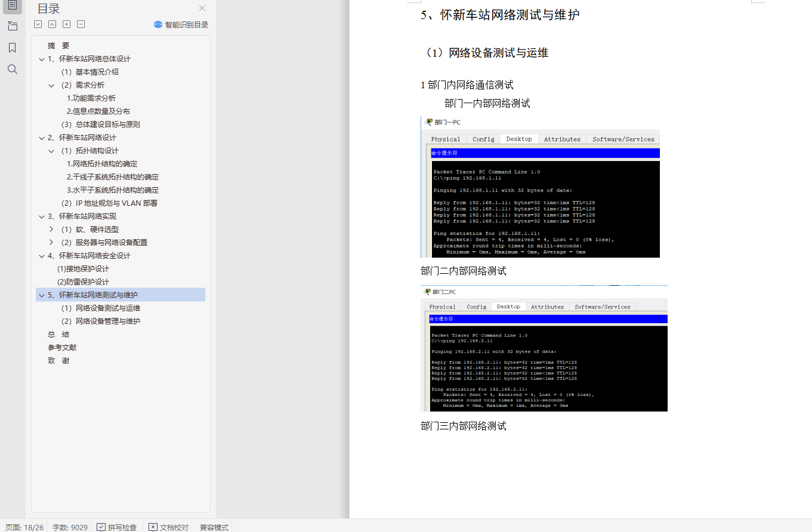The width and height of the screenshot is (812, 532).
Task: Click document subheading (1)网络设备测试与运维
Action: 484,53
